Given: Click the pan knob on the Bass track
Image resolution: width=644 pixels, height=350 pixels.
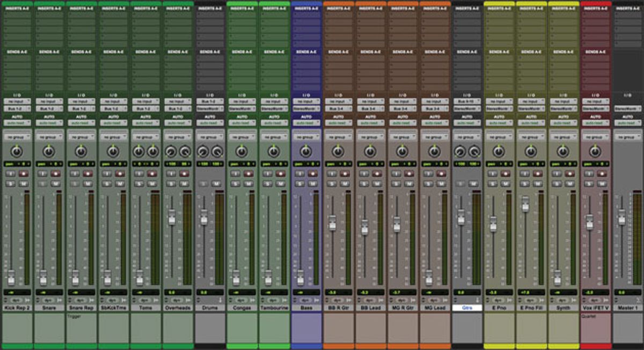Looking at the screenshot, I should click(306, 152).
